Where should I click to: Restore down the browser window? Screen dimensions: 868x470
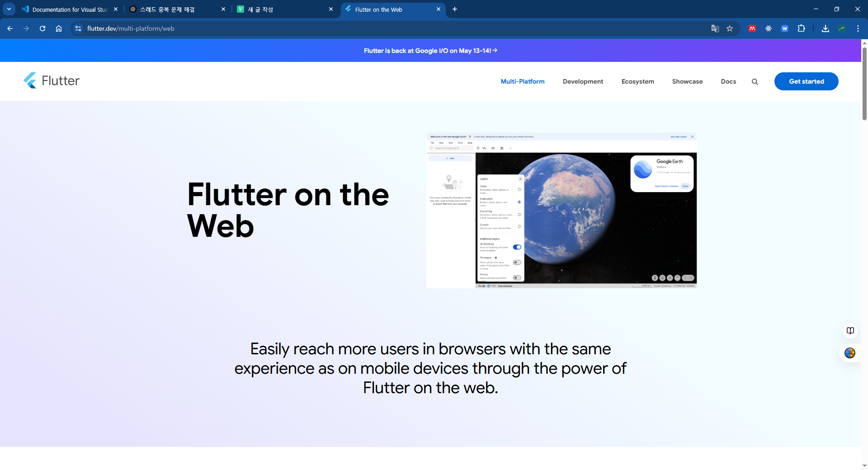[x=837, y=9]
